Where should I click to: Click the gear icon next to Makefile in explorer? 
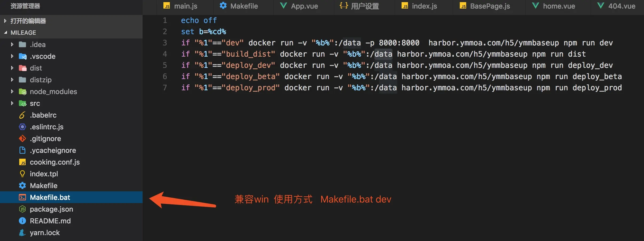[x=22, y=186]
